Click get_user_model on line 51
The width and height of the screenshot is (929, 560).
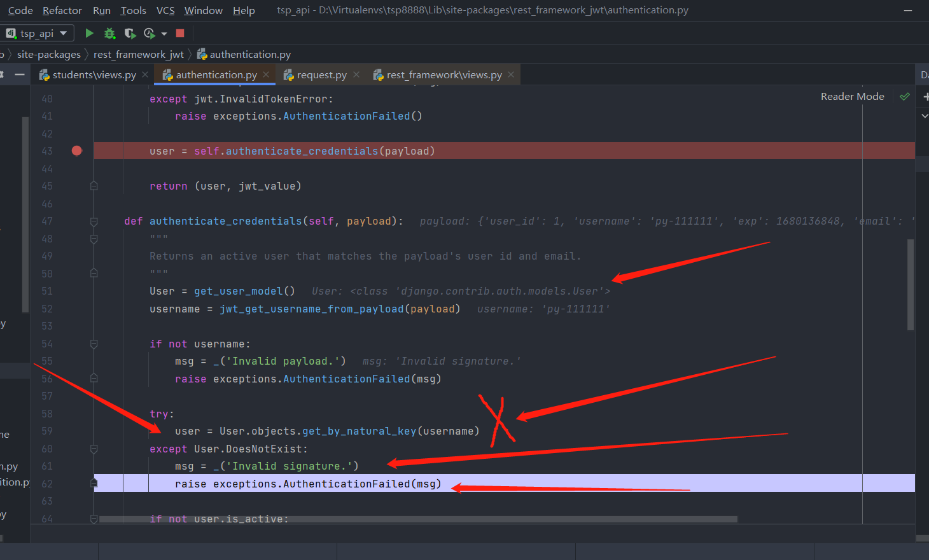tap(239, 291)
